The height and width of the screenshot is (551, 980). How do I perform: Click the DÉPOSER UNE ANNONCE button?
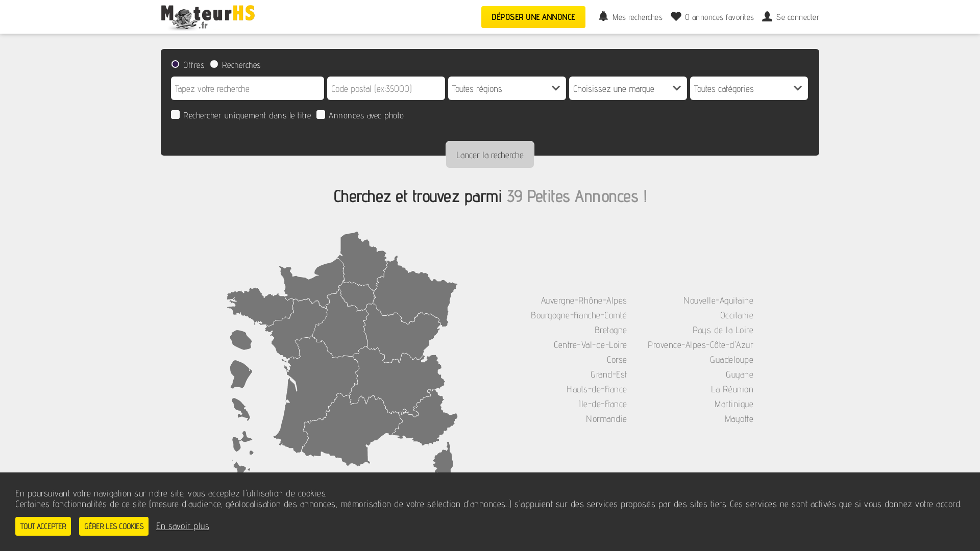click(x=533, y=17)
